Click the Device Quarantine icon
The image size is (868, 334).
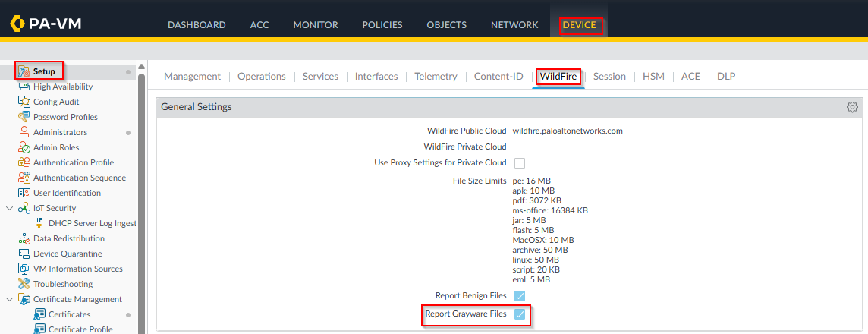pyautogui.click(x=24, y=254)
